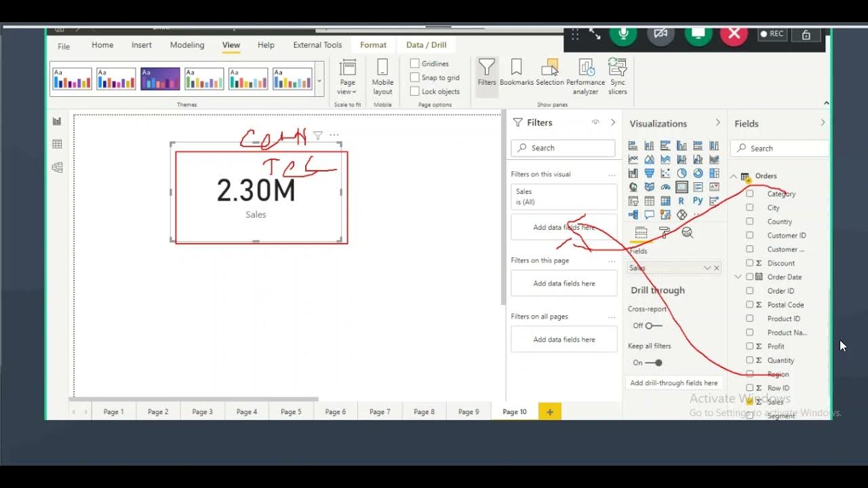
Task: Choose the gauge visualization
Action: point(665,187)
